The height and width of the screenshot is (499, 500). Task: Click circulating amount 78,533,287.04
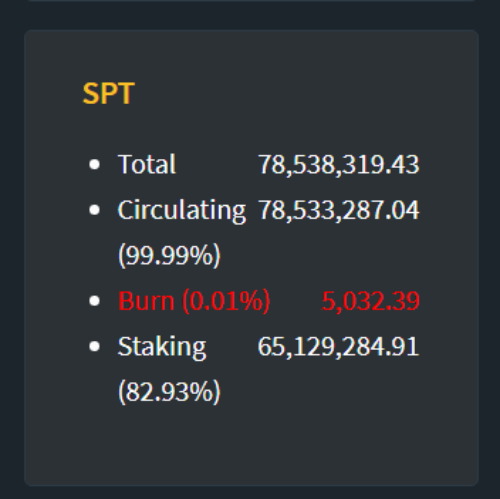point(339,210)
